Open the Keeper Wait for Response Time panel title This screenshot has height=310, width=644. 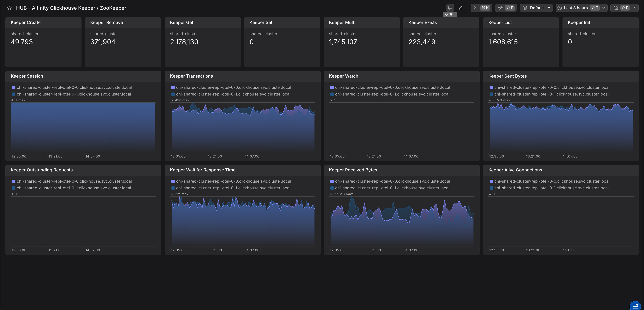coord(202,170)
